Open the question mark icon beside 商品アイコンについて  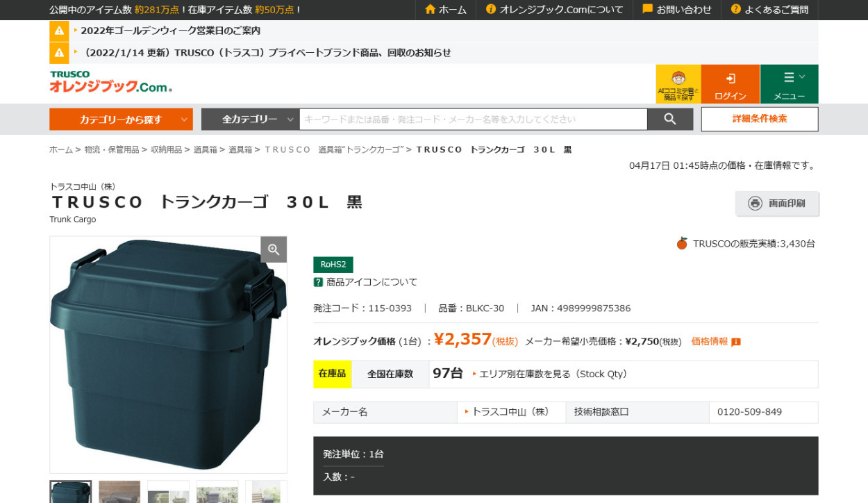(317, 282)
